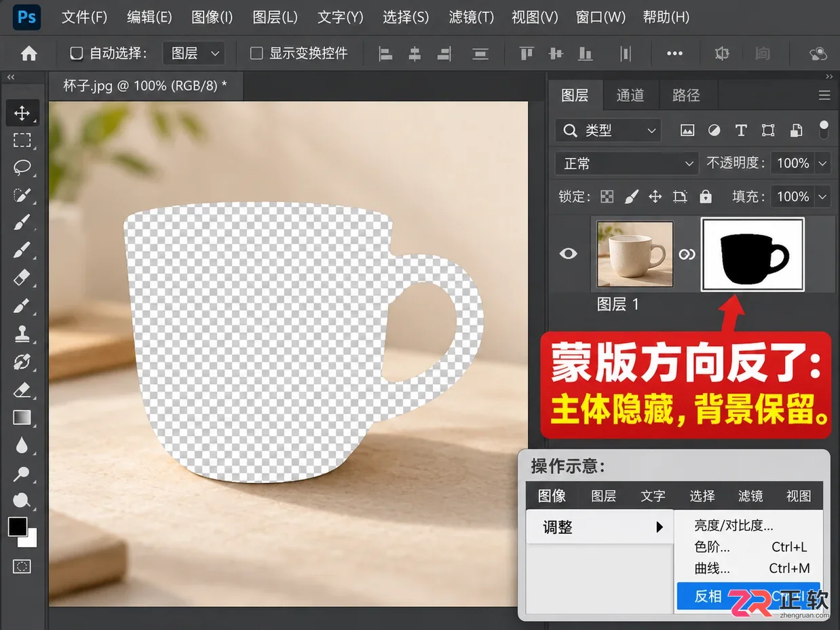Toggle lock image pixels brush icon
This screenshot has width=840, height=630.
(631, 197)
